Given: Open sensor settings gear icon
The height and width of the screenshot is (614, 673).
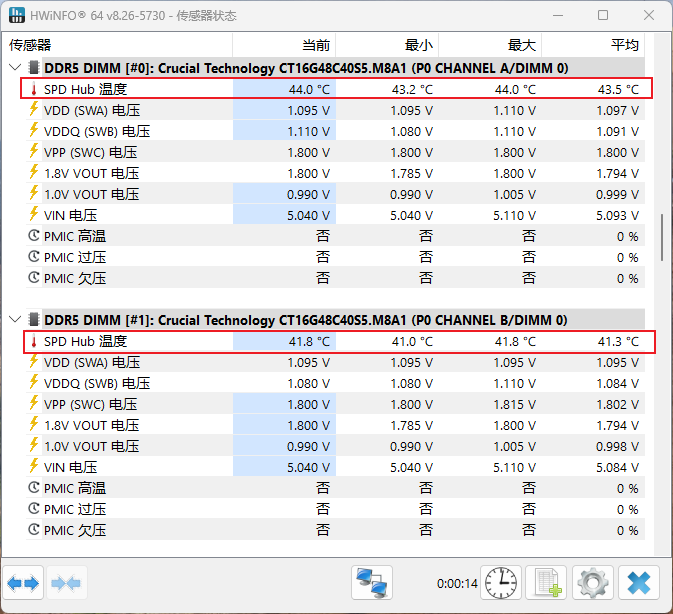Looking at the screenshot, I should pos(592,582).
